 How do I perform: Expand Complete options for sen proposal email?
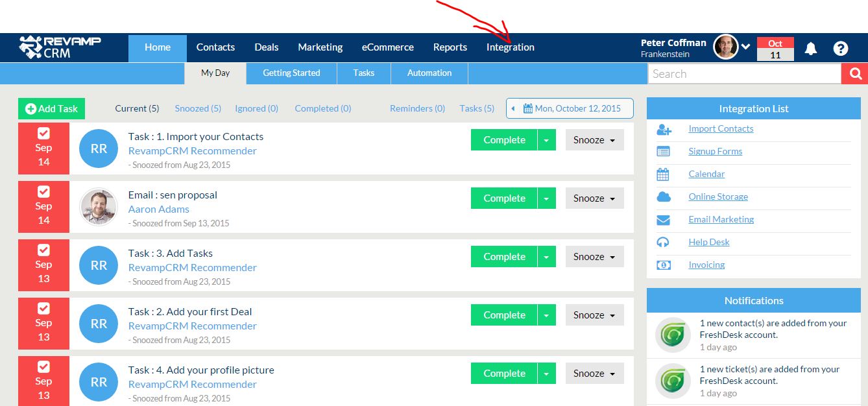tap(547, 198)
